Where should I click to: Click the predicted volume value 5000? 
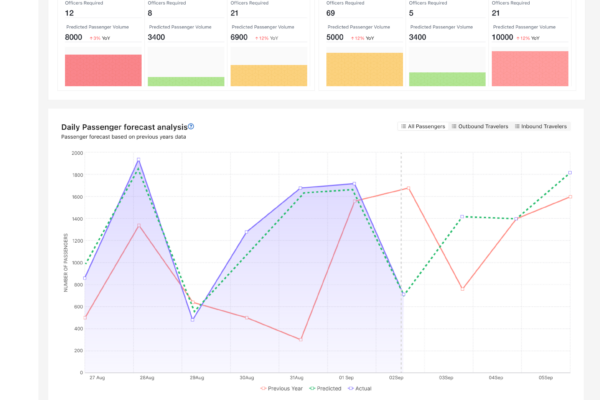[335, 38]
